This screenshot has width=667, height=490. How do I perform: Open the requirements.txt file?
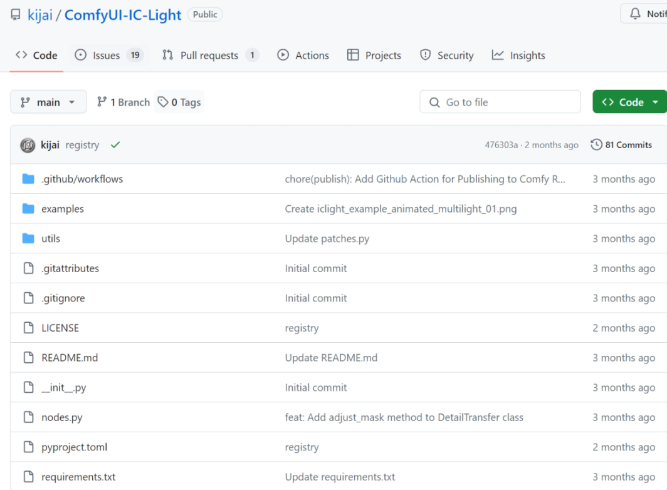tap(78, 477)
